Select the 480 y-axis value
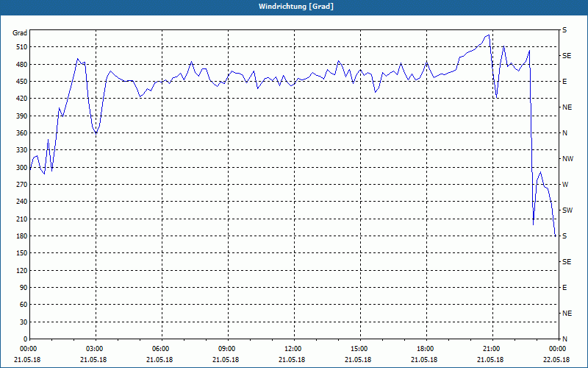Image resolution: width=588 pixels, height=368 pixels. click(x=22, y=64)
